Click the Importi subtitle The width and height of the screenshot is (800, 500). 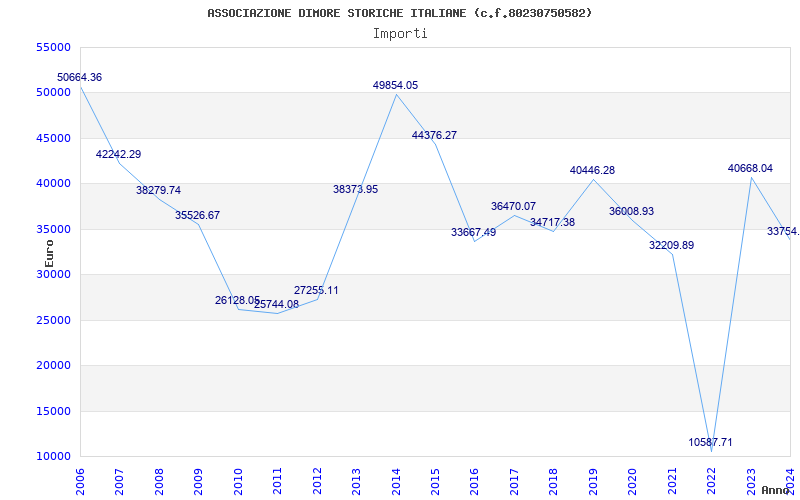(400, 34)
